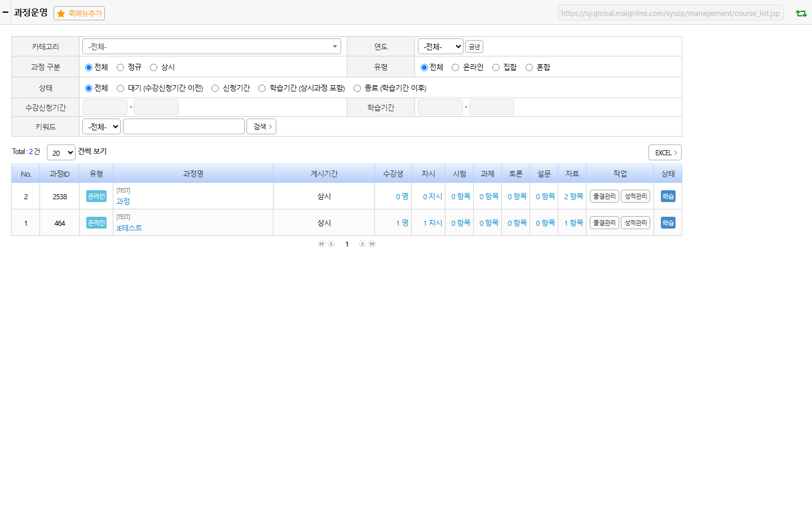Open 학습 status badge for course 464

(668, 223)
